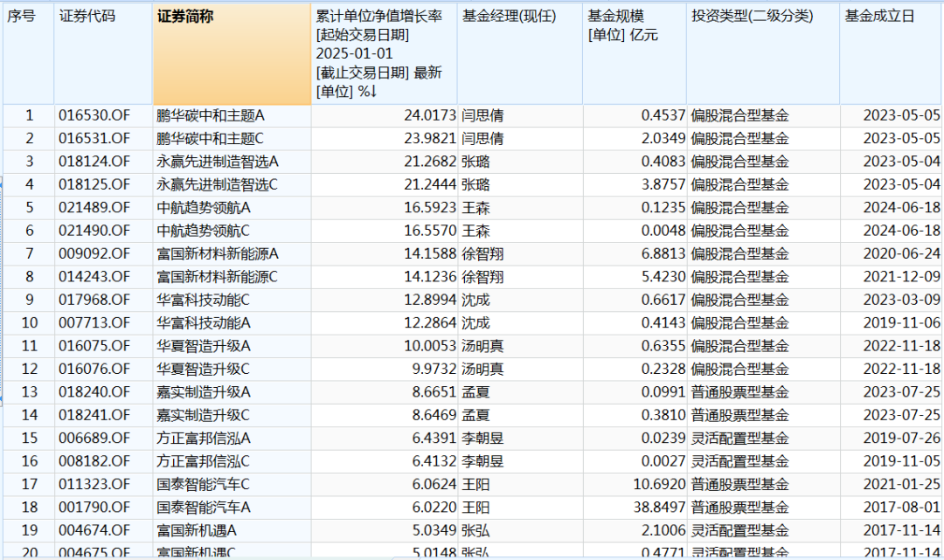Screen dimensions: 944x560
Task: Select the 基金成立日 column header
Action: (892, 54)
